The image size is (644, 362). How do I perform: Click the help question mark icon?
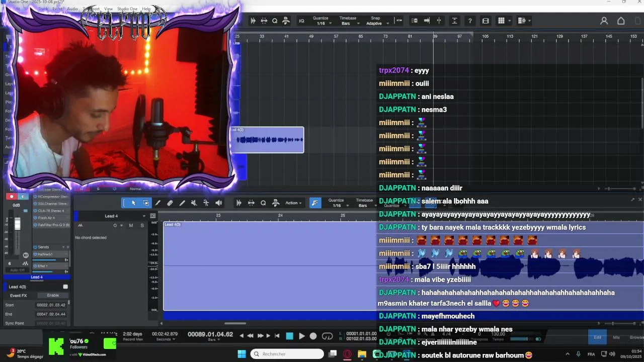pos(470,21)
